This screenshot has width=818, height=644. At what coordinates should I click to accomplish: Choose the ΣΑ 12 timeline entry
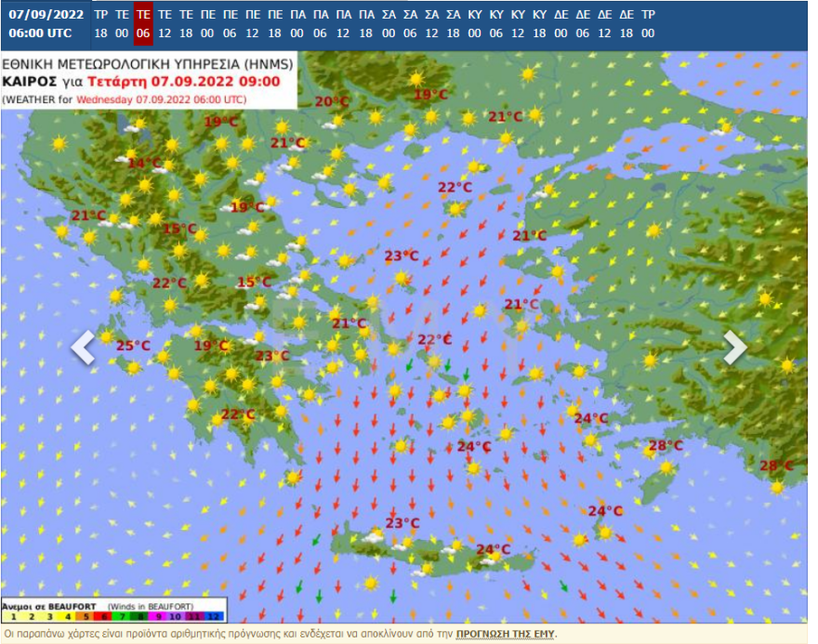point(431,24)
